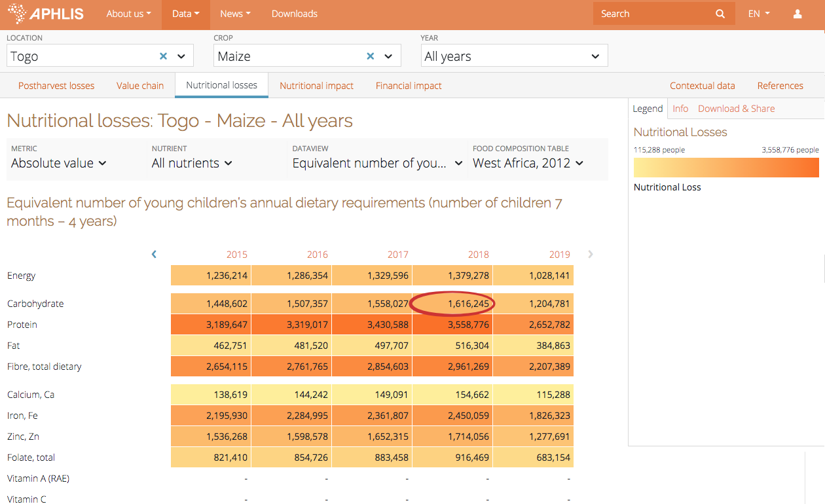Expand the Crop dropdown arrow
The width and height of the screenshot is (825, 504).
388,56
